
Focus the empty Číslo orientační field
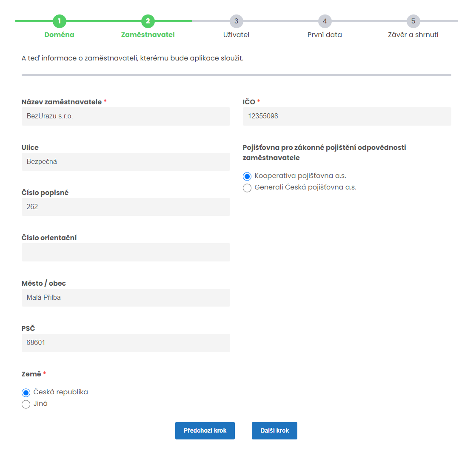[125, 252]
